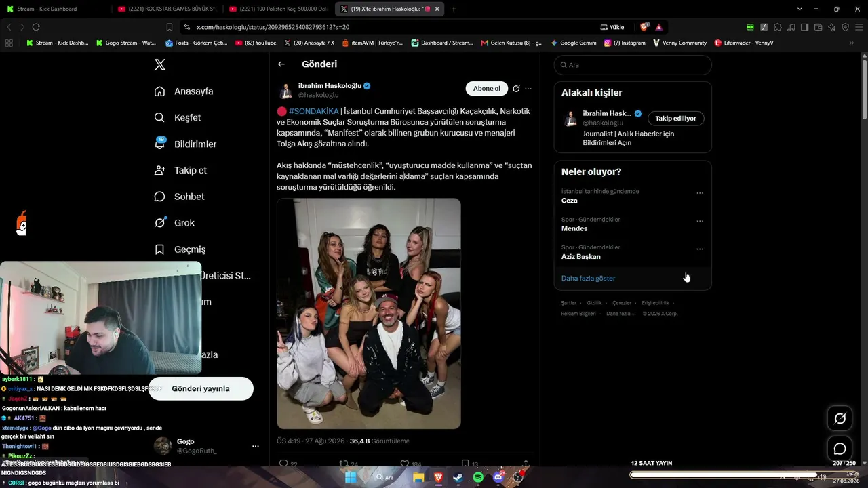Toggle the Takip ediliyor follow button

675,118
